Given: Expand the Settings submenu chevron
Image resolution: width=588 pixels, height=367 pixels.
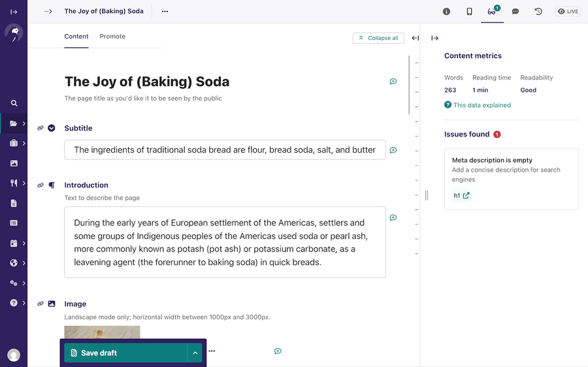Looking at the screenshot, I should [x=24, y=283].
